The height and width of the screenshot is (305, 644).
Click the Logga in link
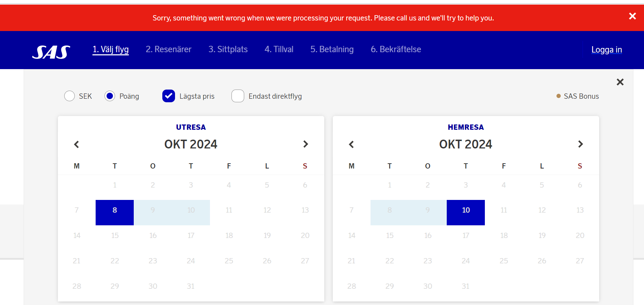(606, 50)
